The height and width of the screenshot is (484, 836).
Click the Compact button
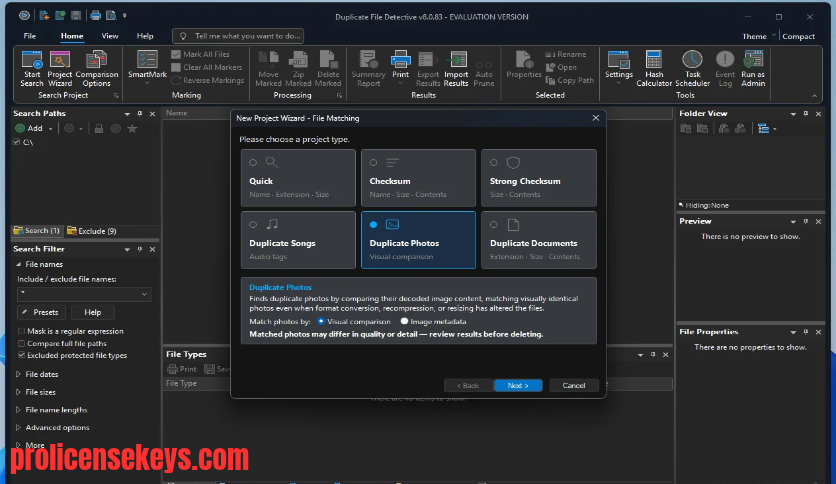[798, 36]
